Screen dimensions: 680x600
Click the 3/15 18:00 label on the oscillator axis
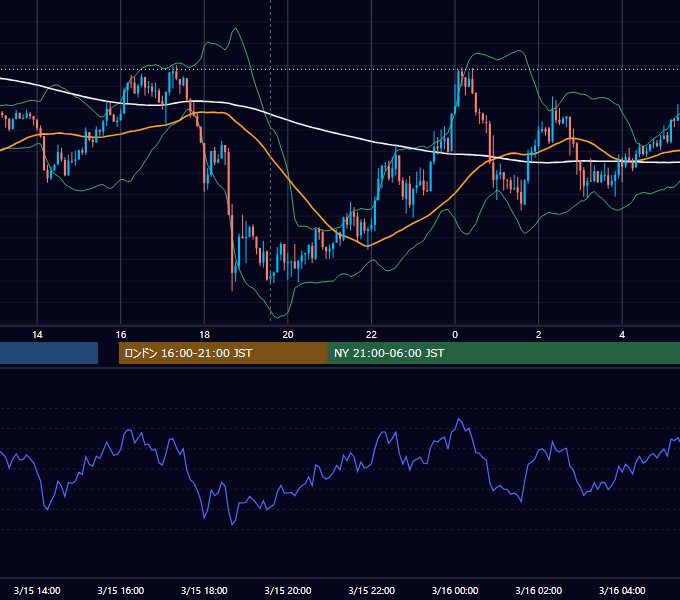click(x=204, y=590)
